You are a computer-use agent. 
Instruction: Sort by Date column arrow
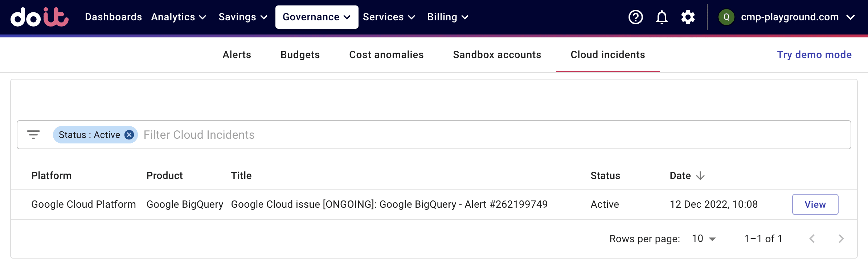700,176
